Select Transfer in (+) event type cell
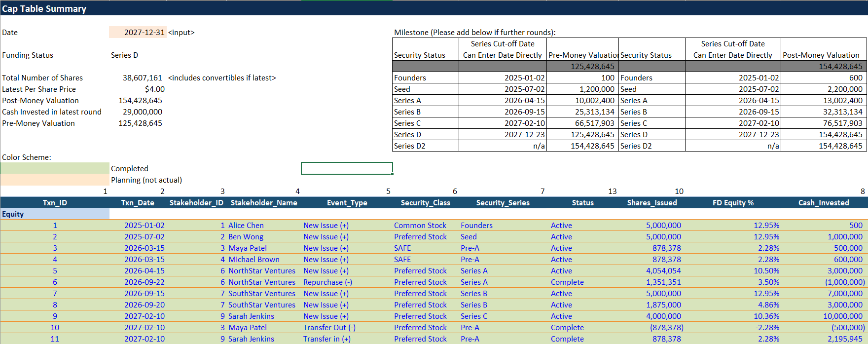This screenshot has width=868, height=344. pos(347,339)
